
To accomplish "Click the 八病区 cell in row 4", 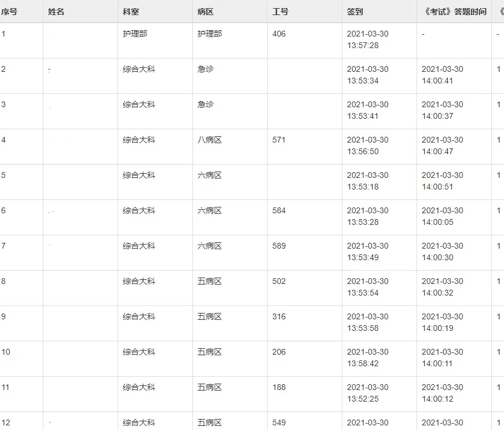I will coord(210,140).
